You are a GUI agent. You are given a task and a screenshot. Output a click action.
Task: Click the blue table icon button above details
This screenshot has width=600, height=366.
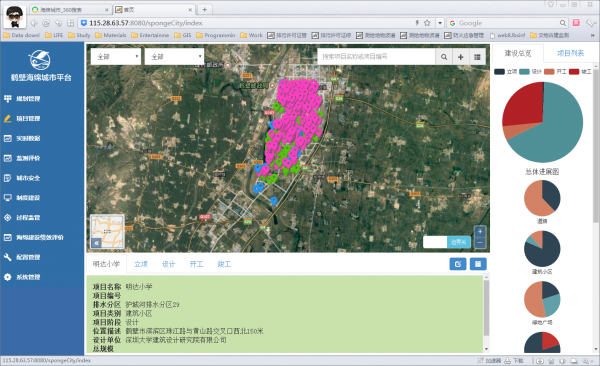click(478, 264)
